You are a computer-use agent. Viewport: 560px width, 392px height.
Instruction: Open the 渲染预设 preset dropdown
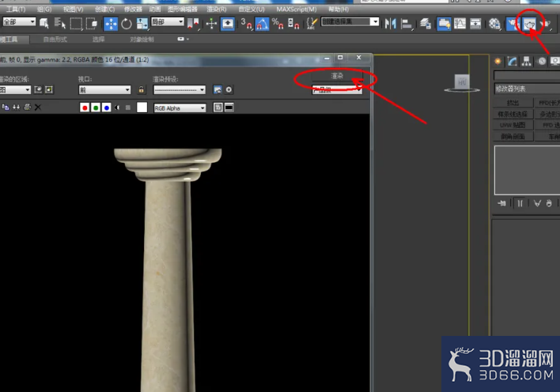click(180, 90)
